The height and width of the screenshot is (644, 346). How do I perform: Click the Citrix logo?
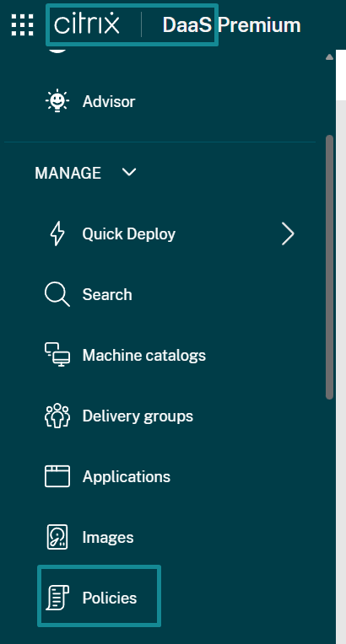(87, 24)
